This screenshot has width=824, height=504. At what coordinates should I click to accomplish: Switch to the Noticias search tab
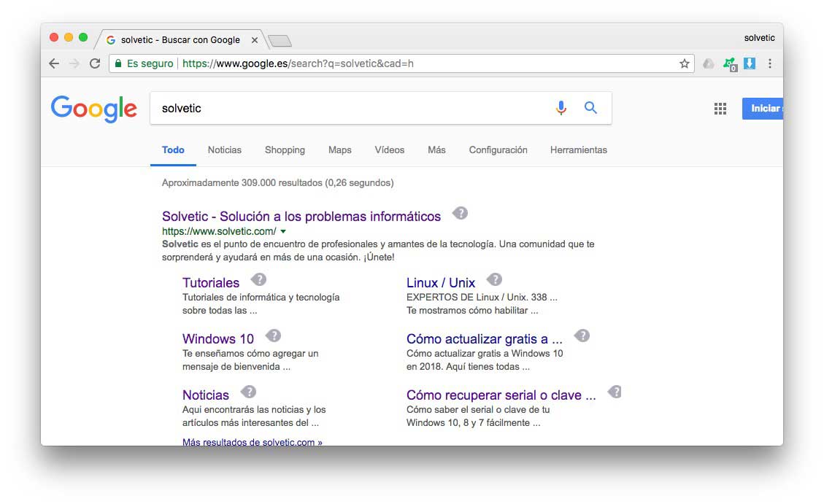(224, 150)
